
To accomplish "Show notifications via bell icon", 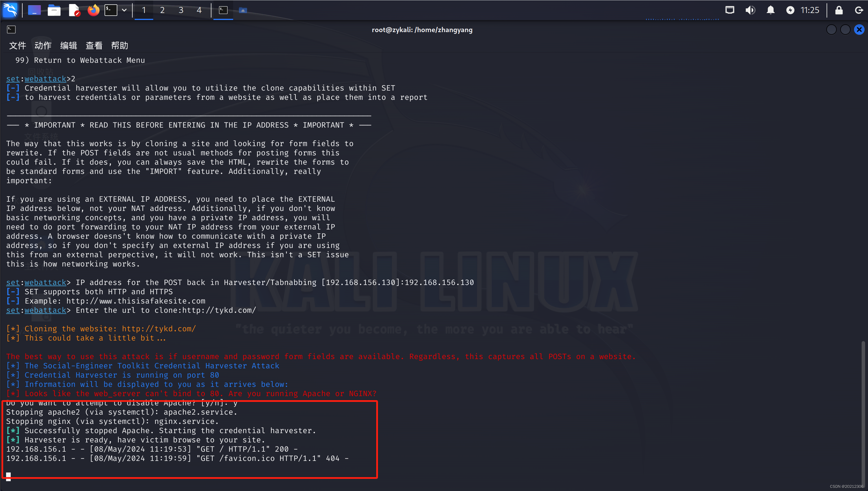I will 770,10.
